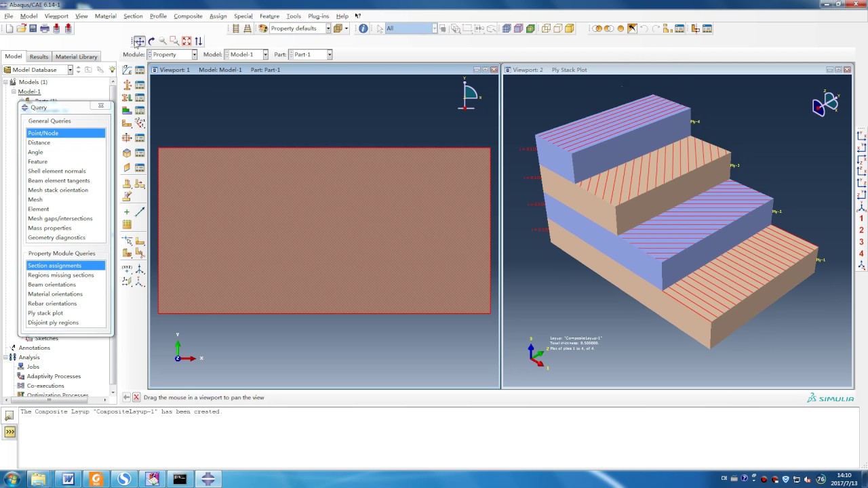Select the Magnify View tool
The width and height of the screenshot is (868, 488).
pyautogui.click(x=163, y=41)
